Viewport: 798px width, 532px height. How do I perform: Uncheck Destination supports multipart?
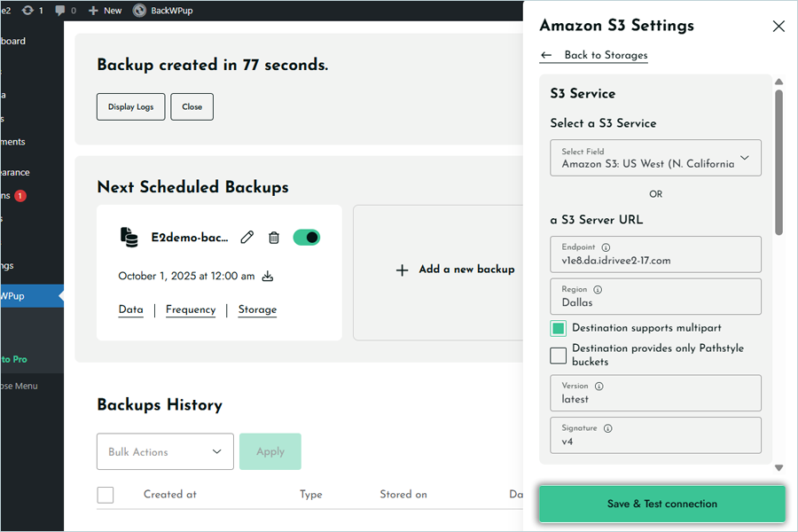[558, 329]
